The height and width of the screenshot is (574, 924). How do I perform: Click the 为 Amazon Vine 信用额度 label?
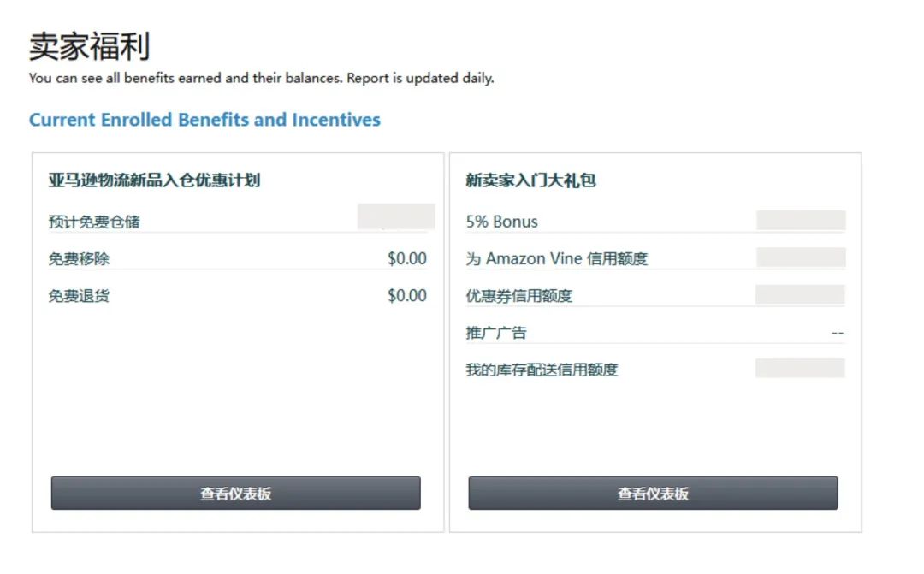556,258
